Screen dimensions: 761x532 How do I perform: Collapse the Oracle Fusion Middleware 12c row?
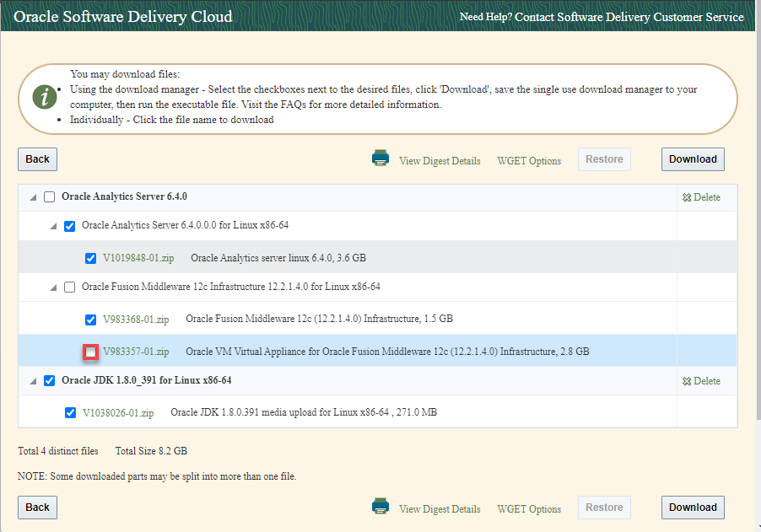pyautogui.click(x=51, y=287)
